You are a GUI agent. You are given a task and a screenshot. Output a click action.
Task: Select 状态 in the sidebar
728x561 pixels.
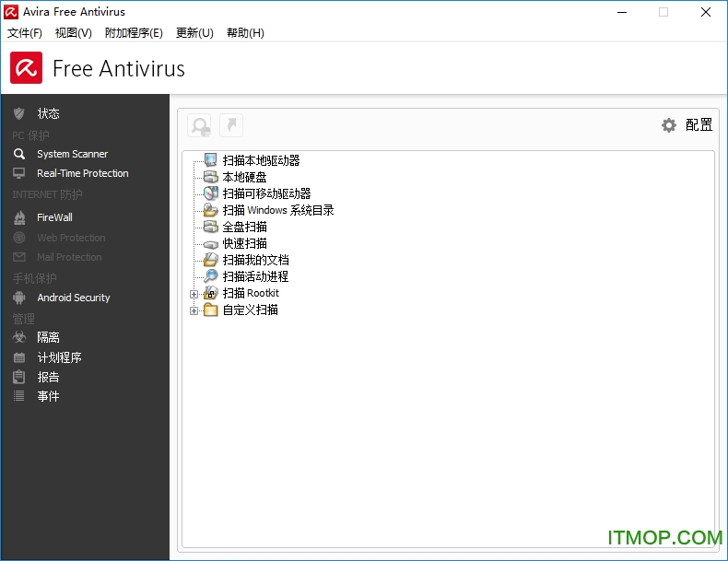point(48,113)
